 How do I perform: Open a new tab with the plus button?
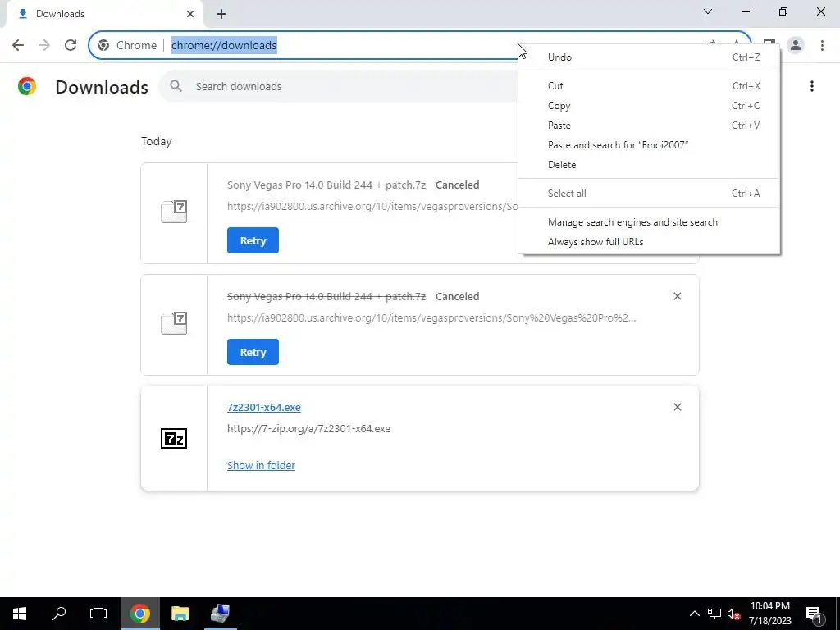[x=221, y=14]
